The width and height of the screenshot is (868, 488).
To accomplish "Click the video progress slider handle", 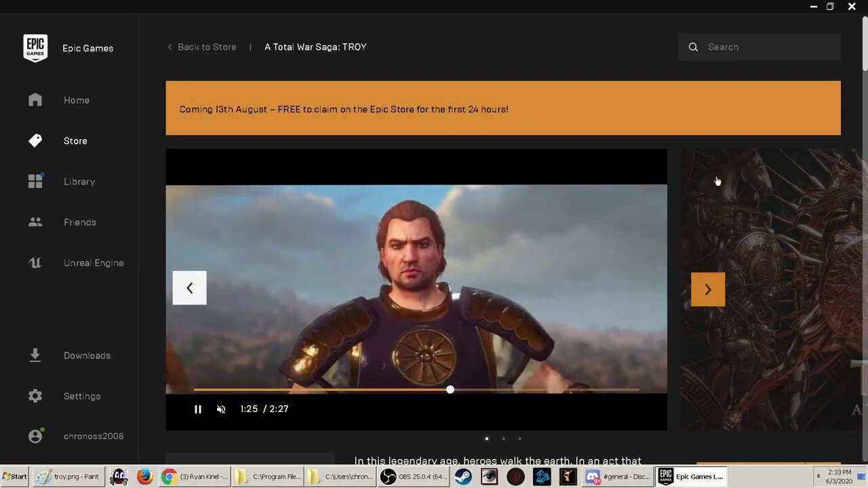I will point(450,390).
